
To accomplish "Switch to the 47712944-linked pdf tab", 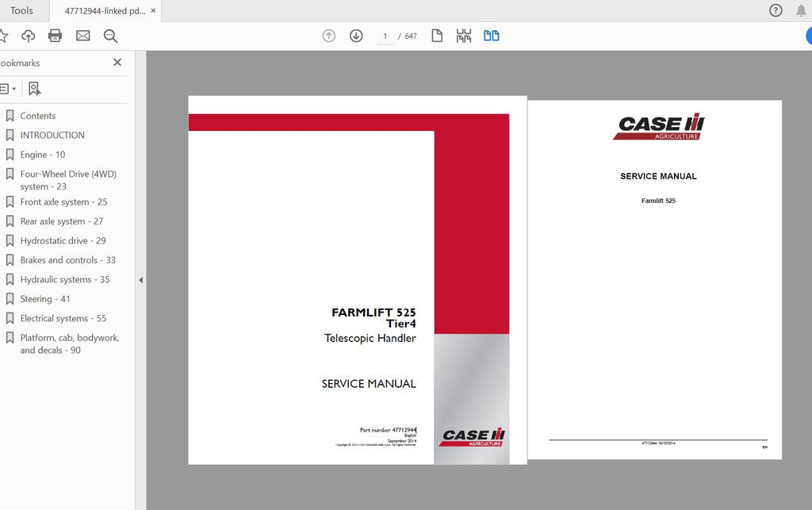I will point(105,10).
